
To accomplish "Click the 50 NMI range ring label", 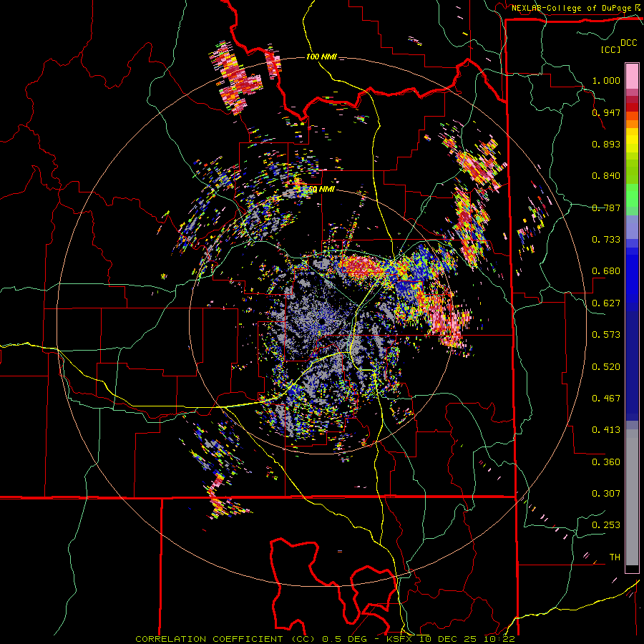I will [x=321, y=190].
